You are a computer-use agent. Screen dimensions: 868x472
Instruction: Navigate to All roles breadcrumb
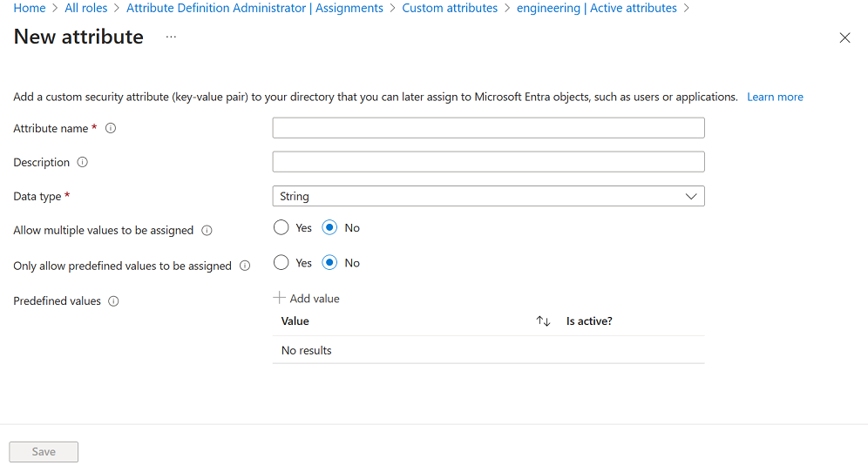point(86,8)
